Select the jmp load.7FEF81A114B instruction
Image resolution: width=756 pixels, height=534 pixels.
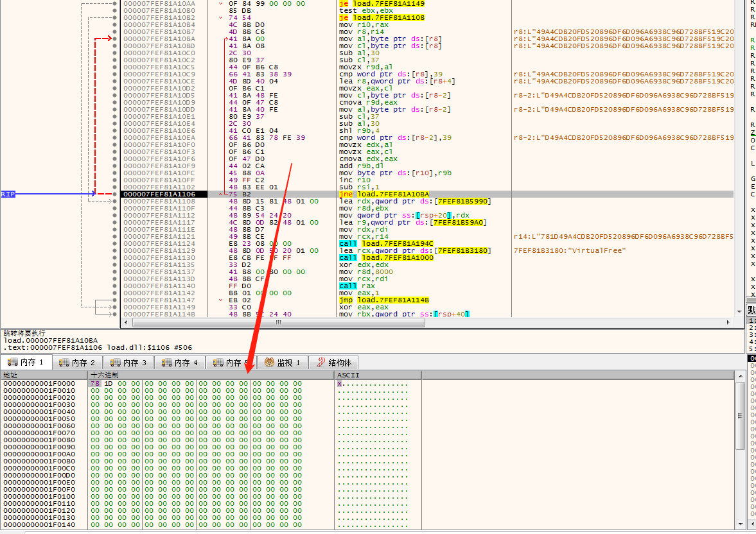[x=384, y=300]
